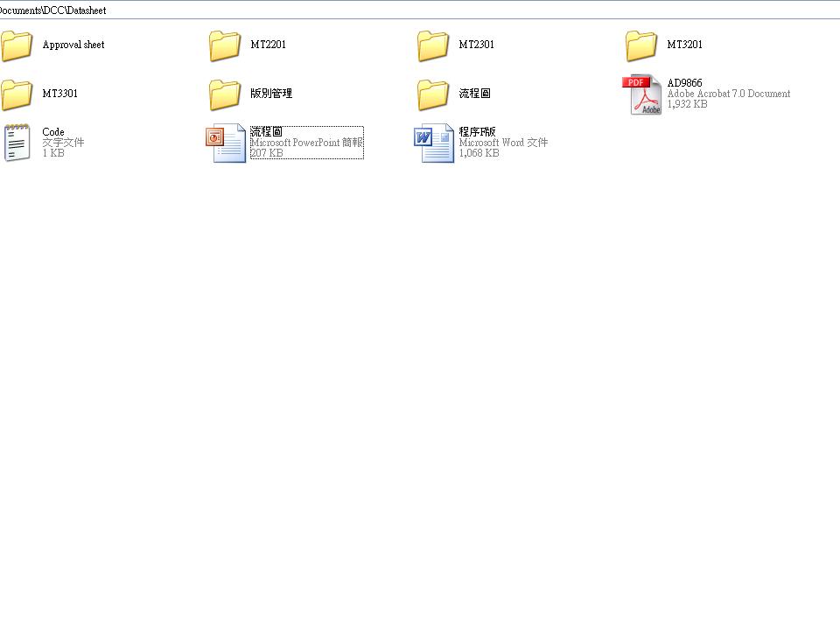
Task: Click the 'AD9866' file name text
Action: 684,83
